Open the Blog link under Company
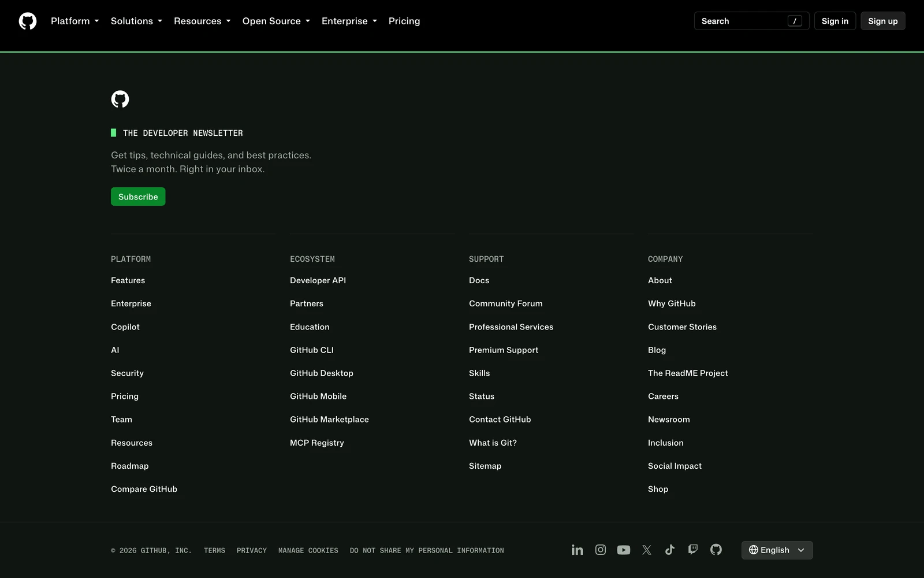Screen dimensions: 924x578 point(657,350)
